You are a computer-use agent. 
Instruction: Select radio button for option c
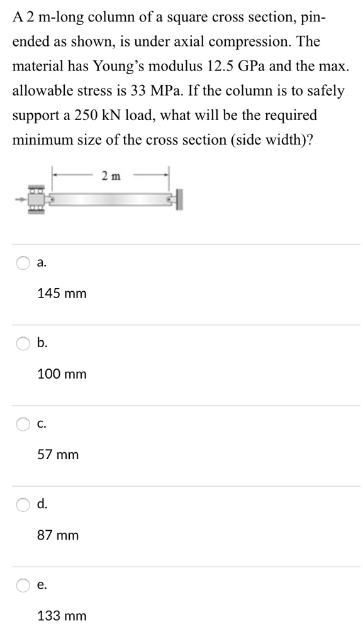(x=23, y=424)
